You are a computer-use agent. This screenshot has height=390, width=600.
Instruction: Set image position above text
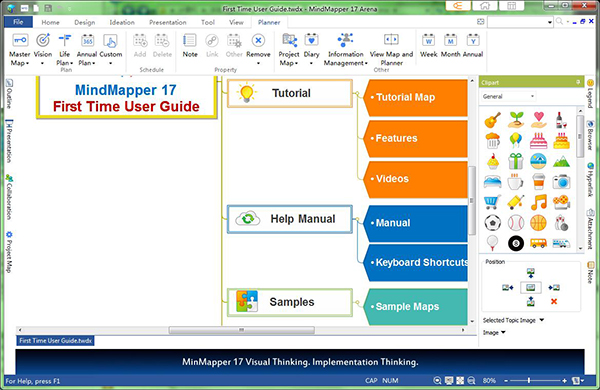coord(530,273)
